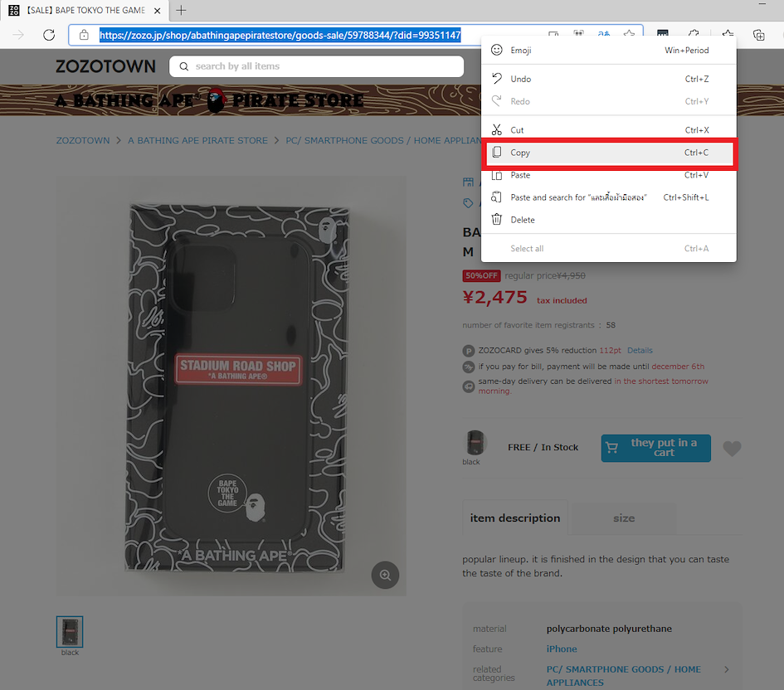The height and width of the screenshot is (690, 784).
Task: Select the Paste and search option
Action: click(x=608, y=197)
